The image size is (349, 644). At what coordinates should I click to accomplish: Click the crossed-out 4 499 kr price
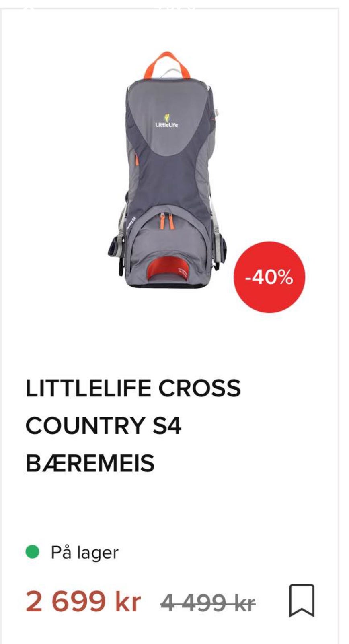[x=208, y=603]
